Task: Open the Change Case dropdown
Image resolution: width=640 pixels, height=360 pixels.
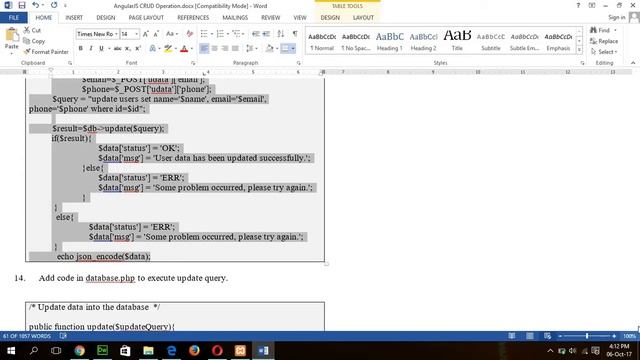Action: click(172, 34)
